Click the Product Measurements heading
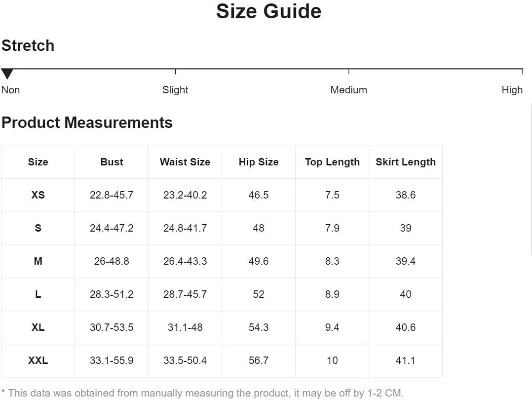Viewport: 532px width, 400px height. click(x=87, y=122)
